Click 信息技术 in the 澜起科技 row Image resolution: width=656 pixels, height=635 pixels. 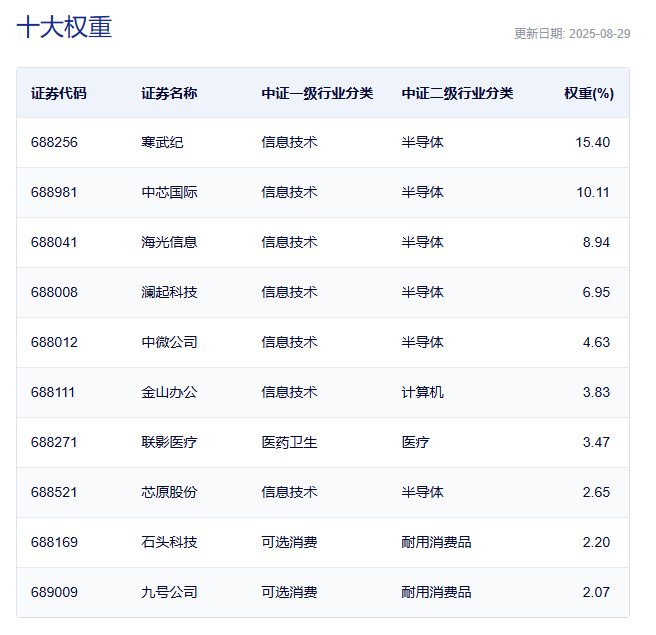[289, 292]
